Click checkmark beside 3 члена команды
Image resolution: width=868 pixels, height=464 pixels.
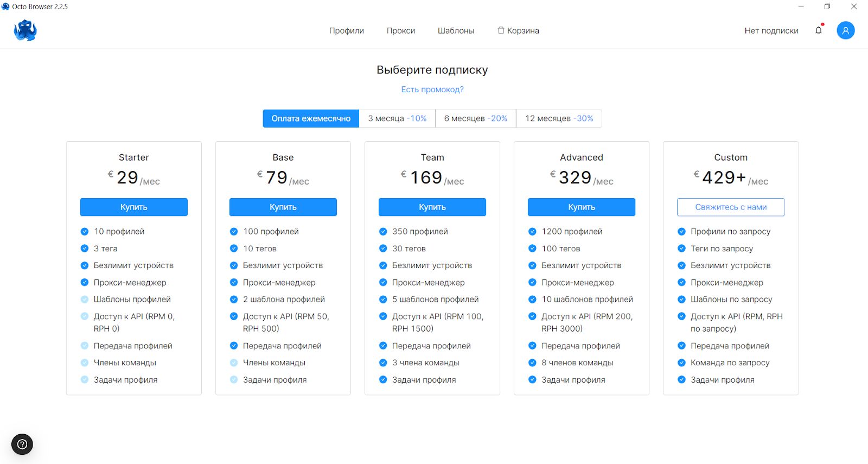pyautogui.click(x=383, y=363)
